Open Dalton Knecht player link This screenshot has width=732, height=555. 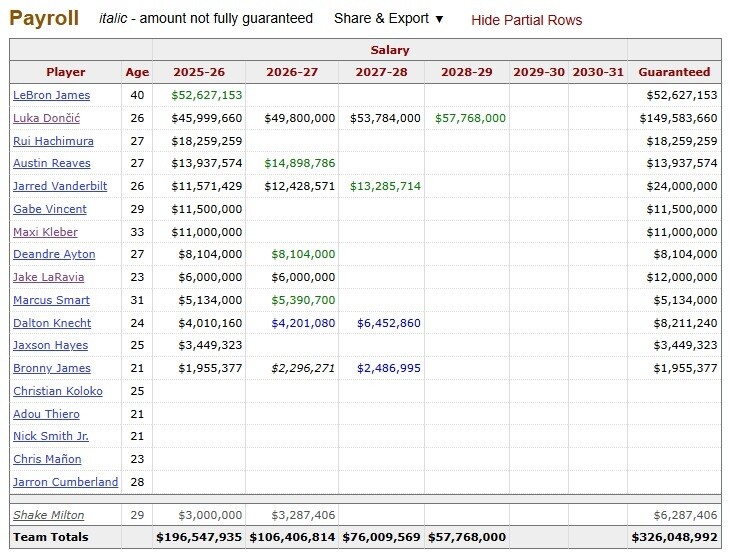(52, 323)
